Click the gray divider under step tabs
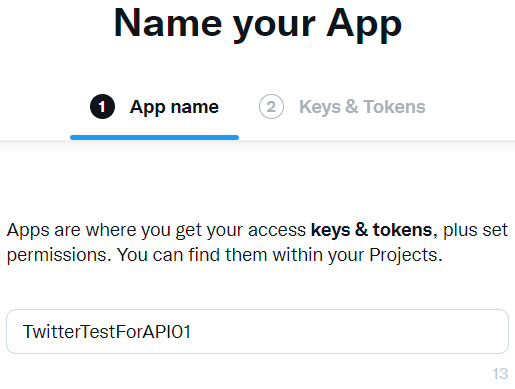Viewport: 515px width, 389px height. pyautogui.click(x=257, y=141)
